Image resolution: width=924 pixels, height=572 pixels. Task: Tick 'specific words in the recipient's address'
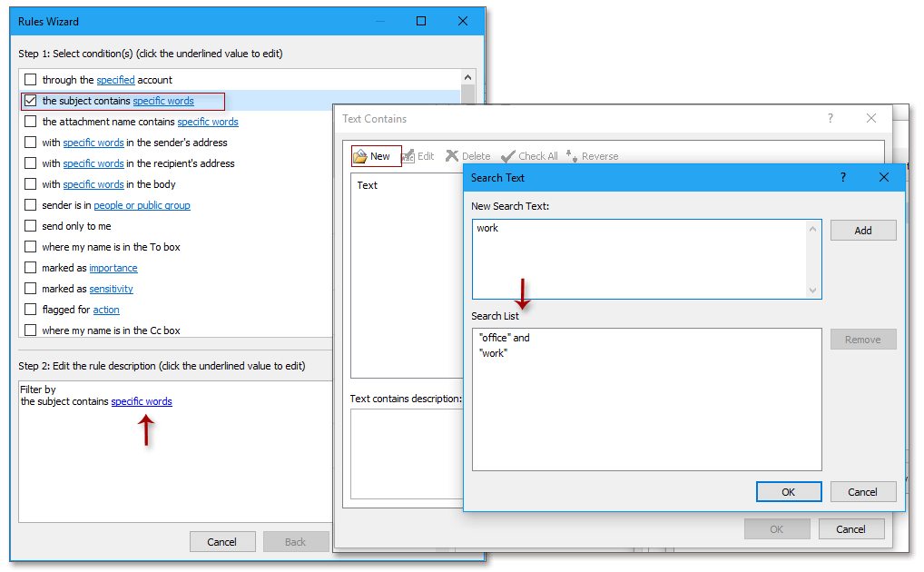(x=31, y=163)
